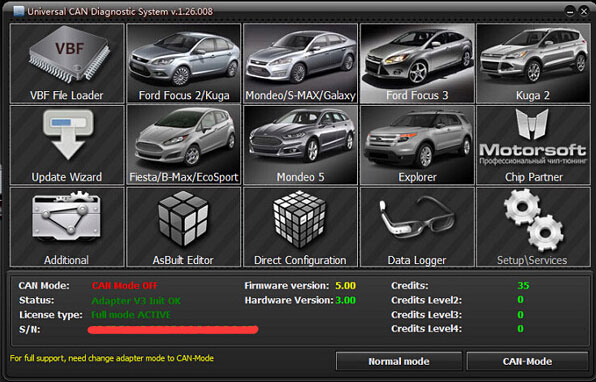Click the app icon in title bar

coord(18,11)
